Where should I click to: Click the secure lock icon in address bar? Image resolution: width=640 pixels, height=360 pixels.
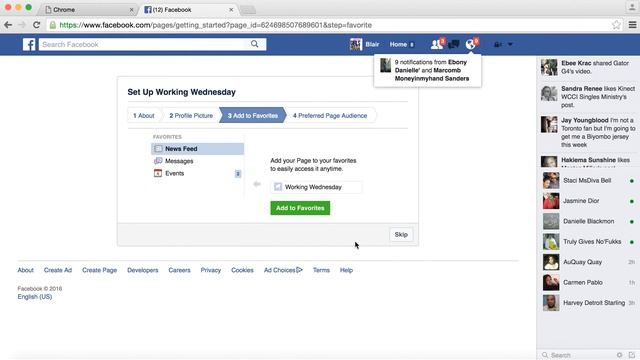53,25
